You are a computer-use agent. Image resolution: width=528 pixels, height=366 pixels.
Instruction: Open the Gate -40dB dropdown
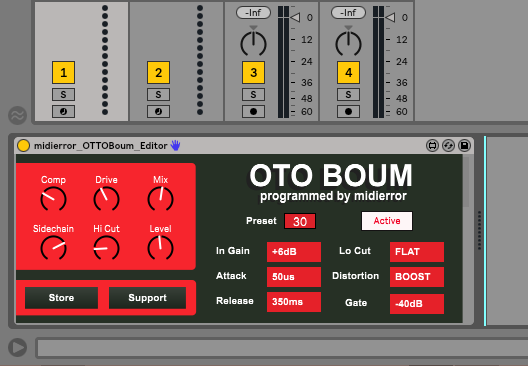[417, 304]
